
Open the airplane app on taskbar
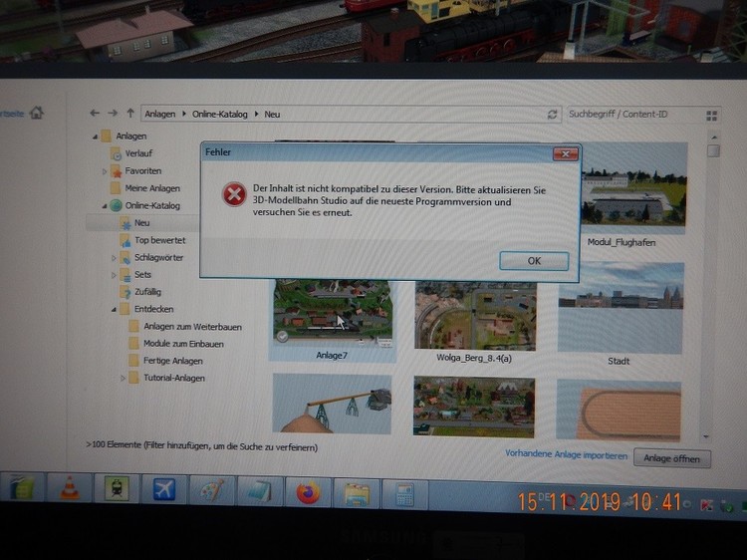pyautogui.click(x=163, y=489)
